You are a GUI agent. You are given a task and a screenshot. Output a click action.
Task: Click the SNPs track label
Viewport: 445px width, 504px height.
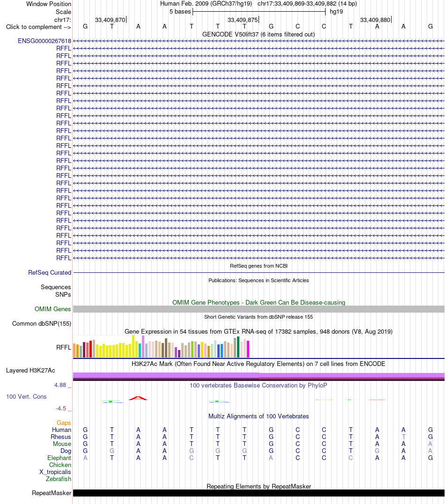point(63,294)
